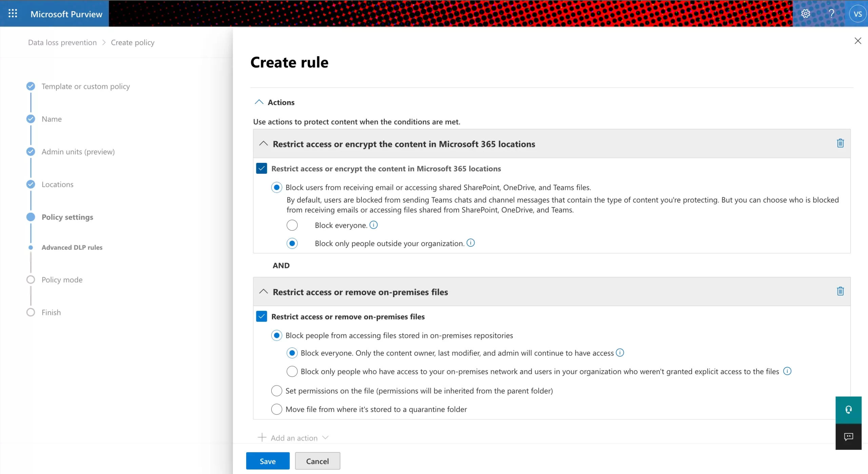This screenshot has width=868, height=474.
Task: Collapse Restrict access or remove on-premises files section
Action: [264, 291]
